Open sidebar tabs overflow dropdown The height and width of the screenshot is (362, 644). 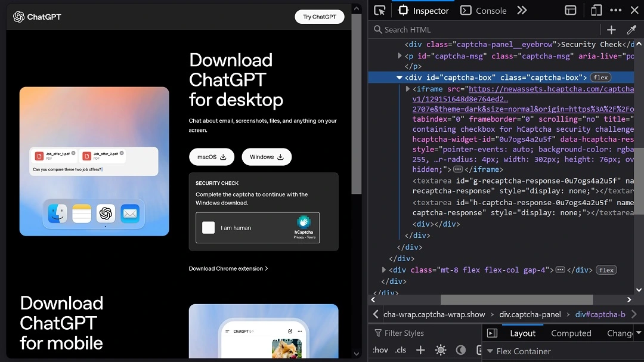point(639,333)
